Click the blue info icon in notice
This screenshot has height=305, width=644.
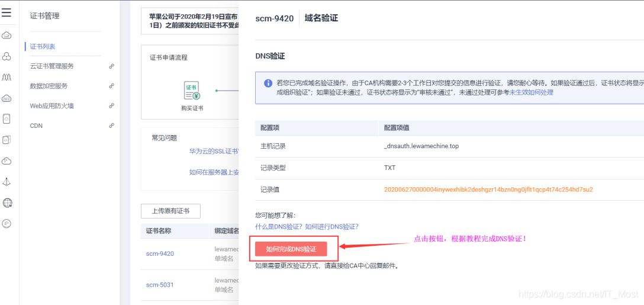[268, 83]
